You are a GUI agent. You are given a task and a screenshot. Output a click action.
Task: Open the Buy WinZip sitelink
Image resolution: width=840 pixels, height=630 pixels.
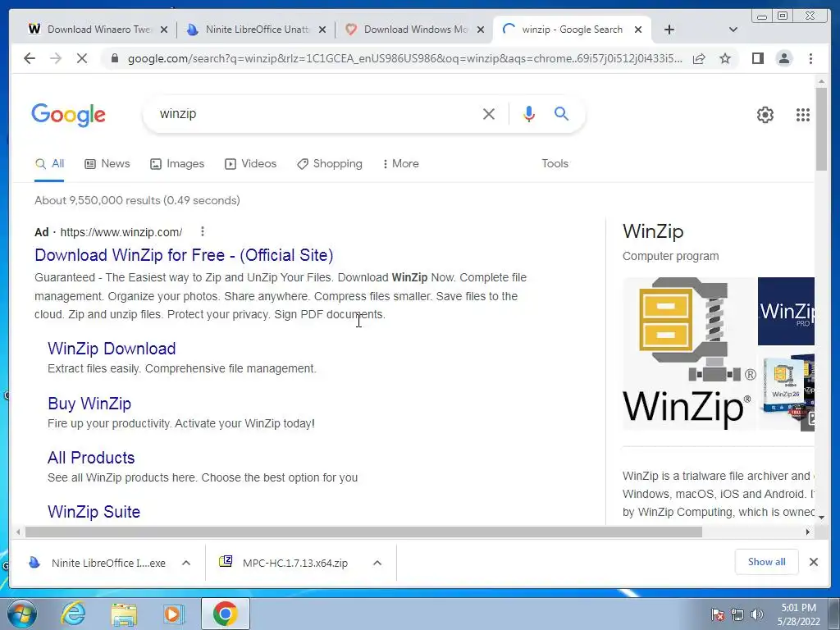coord(89,404)
